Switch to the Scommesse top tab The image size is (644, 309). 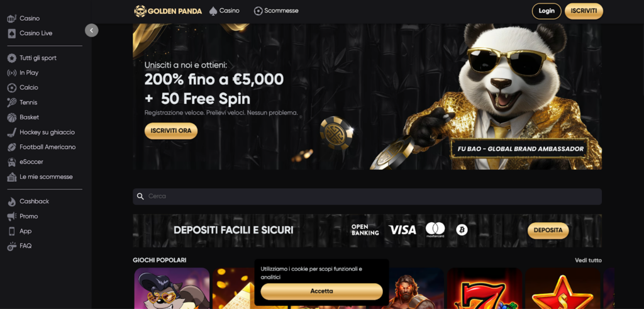click(x=276, y=11)
